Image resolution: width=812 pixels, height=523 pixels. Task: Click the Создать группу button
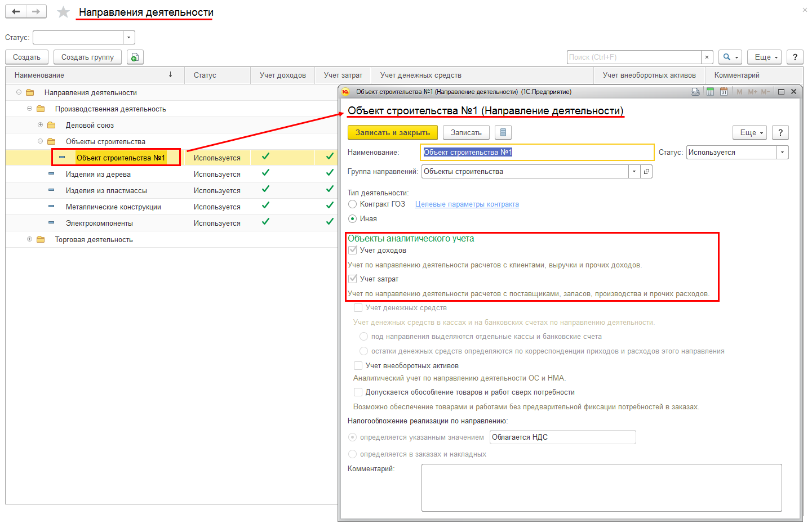87,57
